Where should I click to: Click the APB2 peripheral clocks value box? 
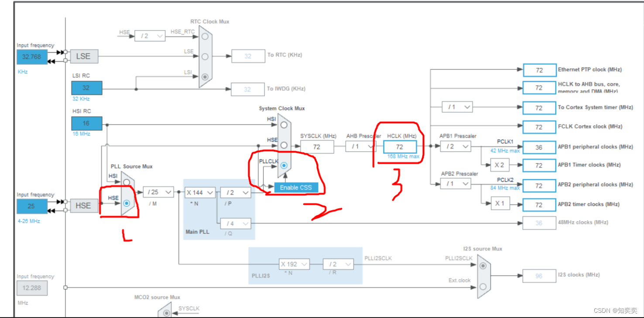coord(540,186)
